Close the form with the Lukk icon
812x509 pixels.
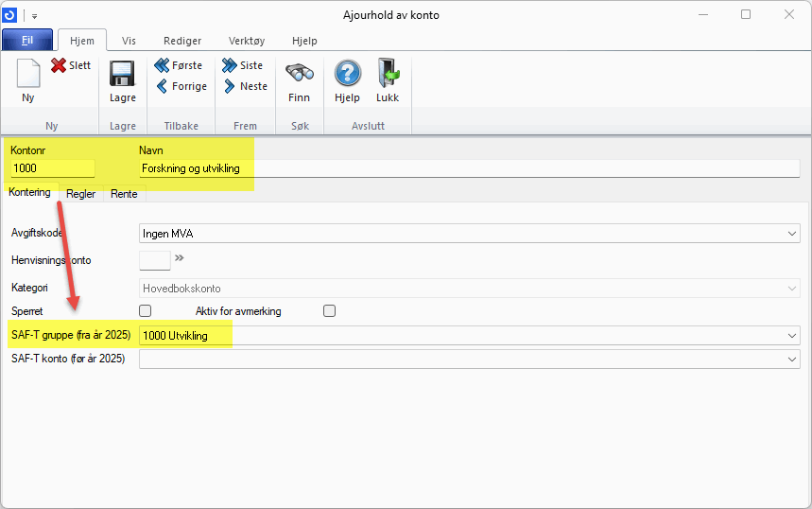[x=388, y=76]
